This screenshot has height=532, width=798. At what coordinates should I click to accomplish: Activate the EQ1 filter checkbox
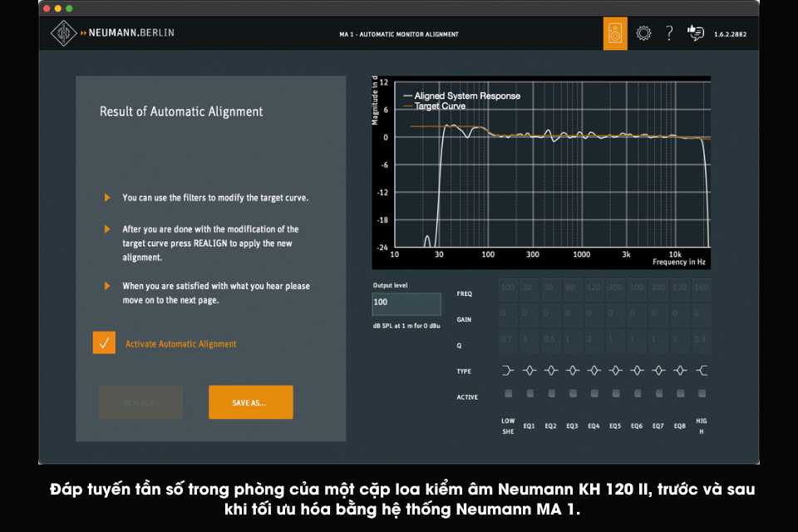click(530, 393)
